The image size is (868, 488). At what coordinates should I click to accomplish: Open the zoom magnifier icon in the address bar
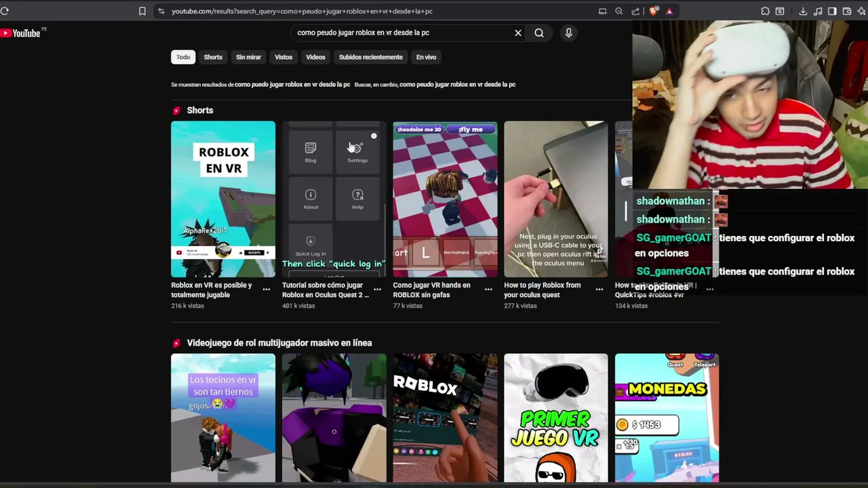pyautogui.click(x=618, y=11)
